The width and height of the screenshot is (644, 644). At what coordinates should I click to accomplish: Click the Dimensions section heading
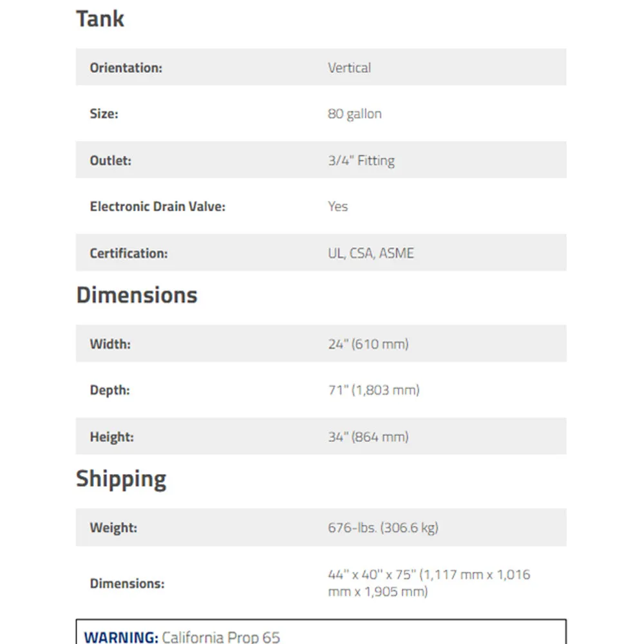click(x=137, y=296)
